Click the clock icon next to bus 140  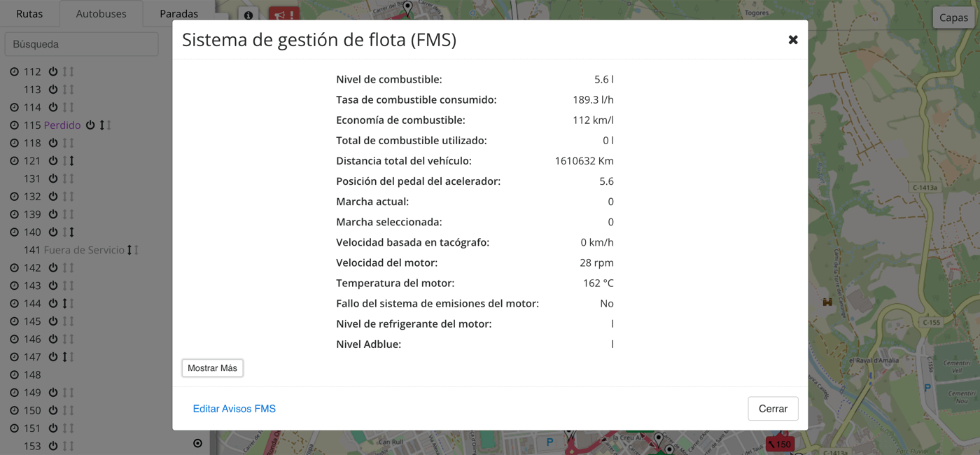(x=14, y=232)
